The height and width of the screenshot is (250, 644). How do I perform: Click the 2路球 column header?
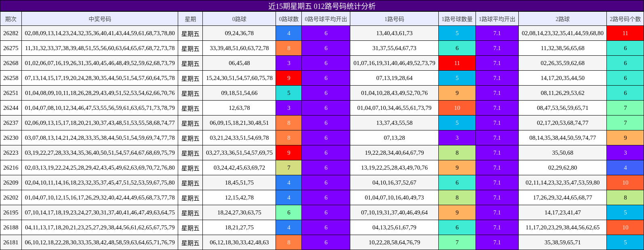click(x=562, y=19)
